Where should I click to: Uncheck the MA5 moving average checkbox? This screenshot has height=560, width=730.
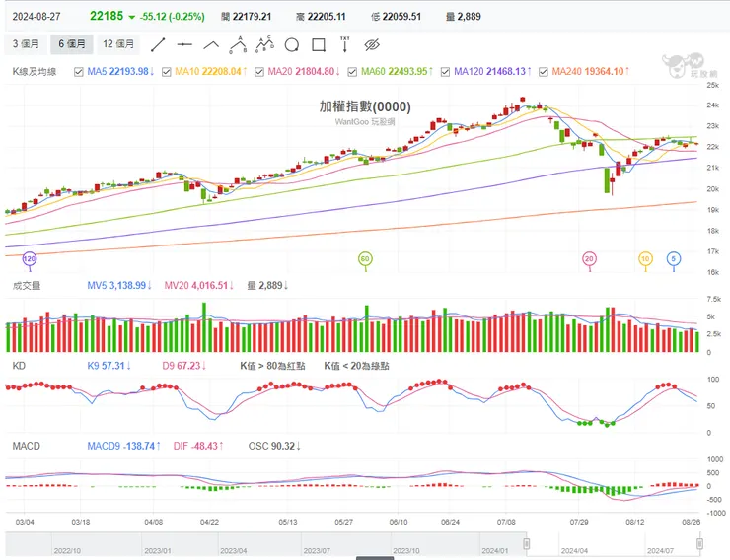(x=79, y=72)
